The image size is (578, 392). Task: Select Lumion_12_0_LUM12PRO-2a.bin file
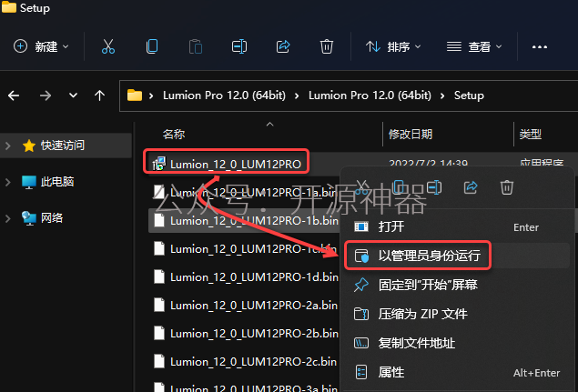pos(254,306)
